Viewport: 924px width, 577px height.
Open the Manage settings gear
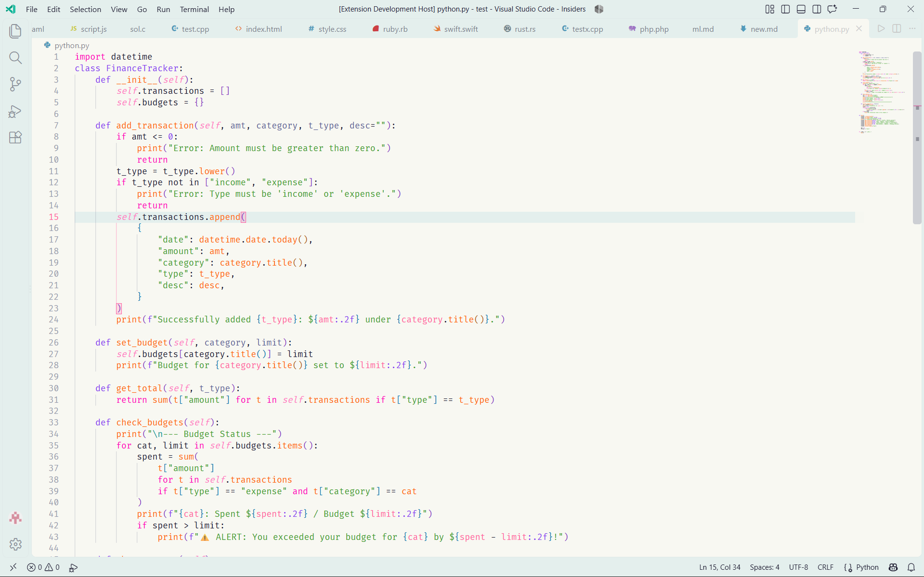coord(15,544)
